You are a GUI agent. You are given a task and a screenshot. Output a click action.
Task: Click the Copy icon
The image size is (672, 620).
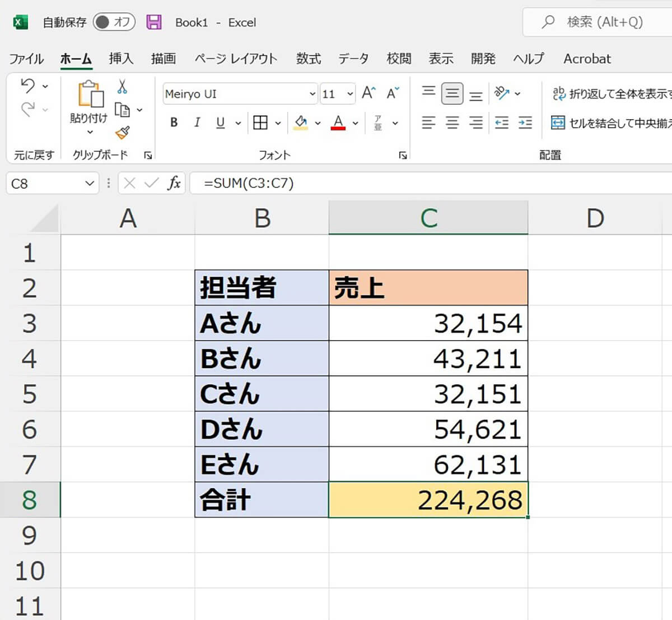coord(122,110)
